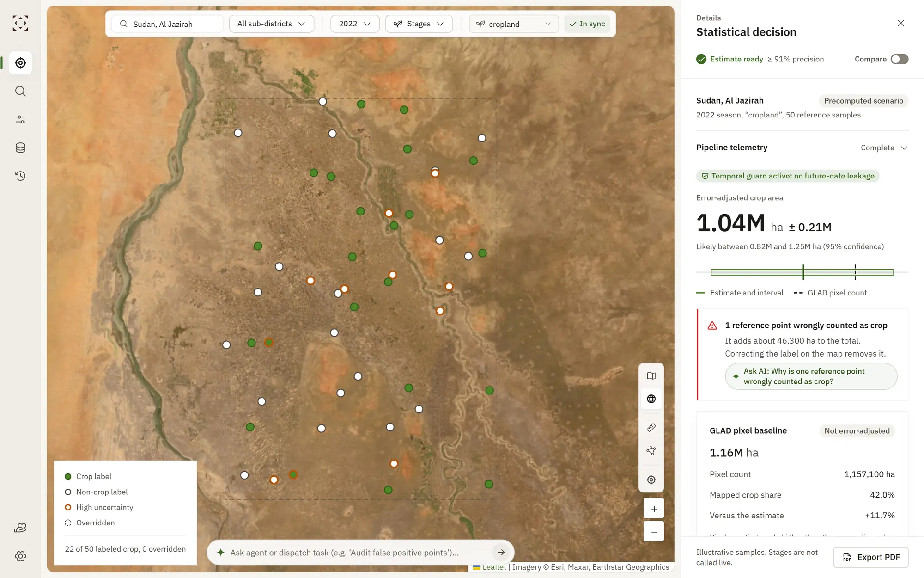Open the database icon in left sidebar
Image resolution: width=924 pixels, height=578 pixels.
pos(20,148)
